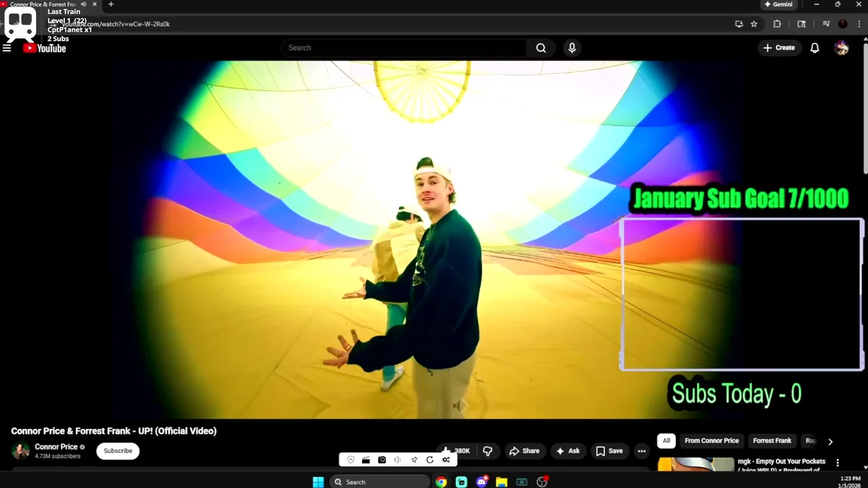This screenshot has width=868, height=488.
Task: Open Gemini in Chrome
Action: click(x=778, y=4)
